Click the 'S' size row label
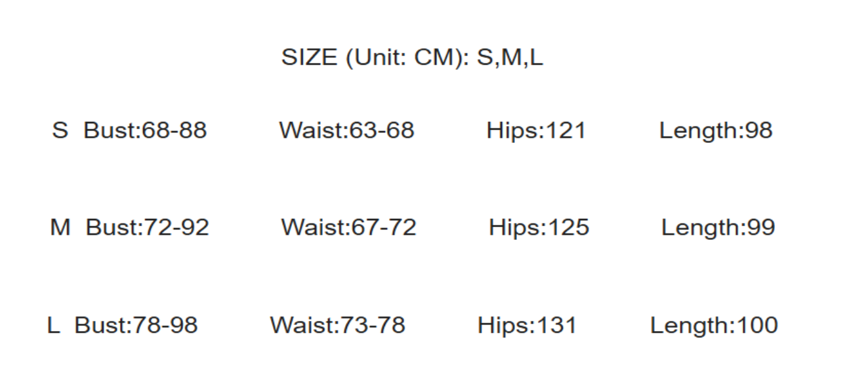 click(x=60, y=130)
